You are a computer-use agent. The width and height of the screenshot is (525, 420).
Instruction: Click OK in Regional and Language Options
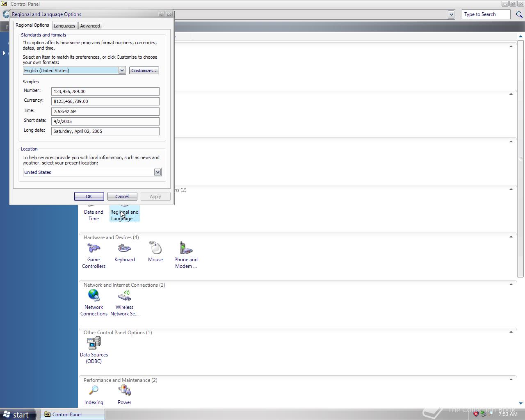(89, 196)
